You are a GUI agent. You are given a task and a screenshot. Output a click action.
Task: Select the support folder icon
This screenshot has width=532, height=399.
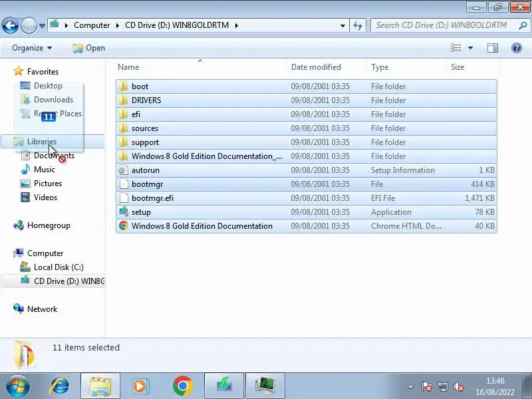124,142
